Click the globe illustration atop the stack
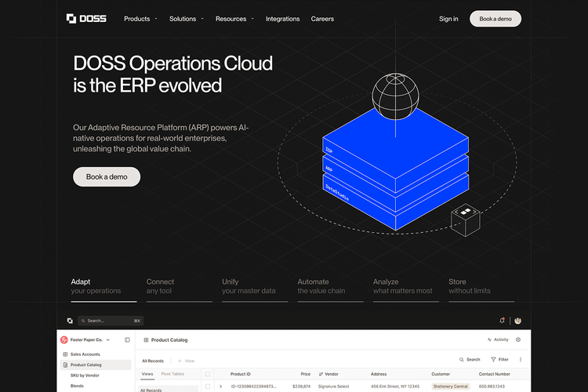The image size is (588, 392). (x=395, y=96)
